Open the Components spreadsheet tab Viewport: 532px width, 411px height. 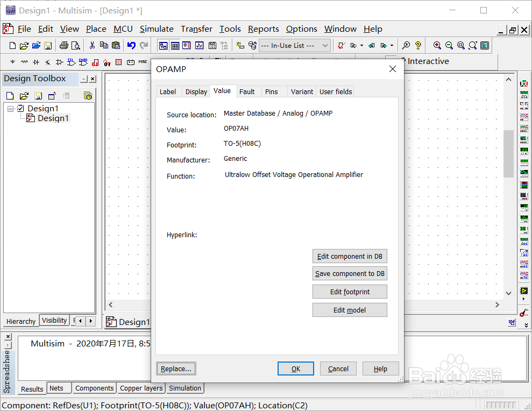94,388
